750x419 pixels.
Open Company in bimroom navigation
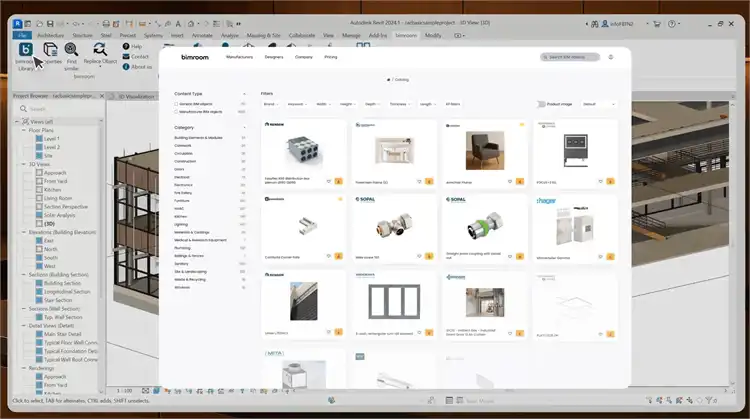point(303,57)
